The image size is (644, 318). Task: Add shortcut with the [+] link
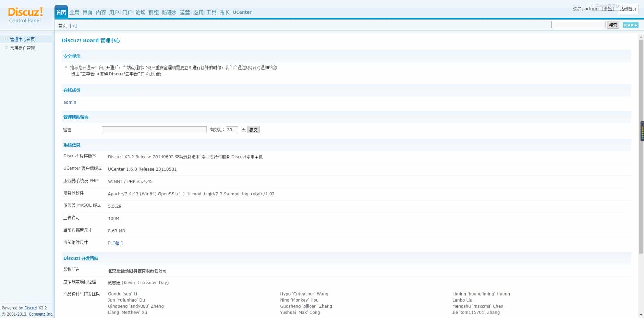click(x=73, y=26)
